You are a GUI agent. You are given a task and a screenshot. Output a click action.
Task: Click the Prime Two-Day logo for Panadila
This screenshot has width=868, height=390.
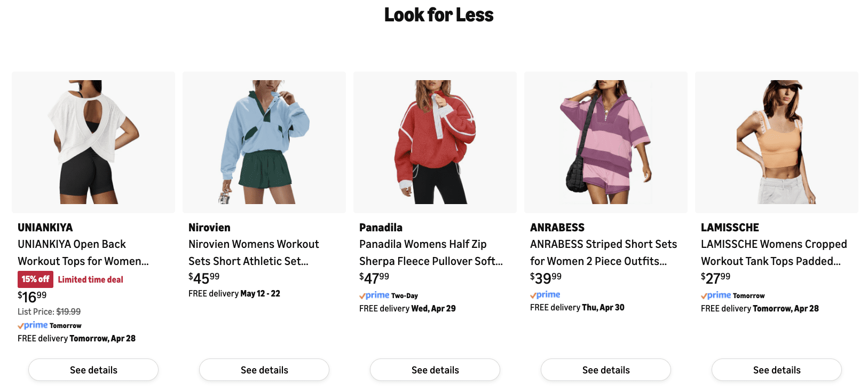[x=389, y=295]
